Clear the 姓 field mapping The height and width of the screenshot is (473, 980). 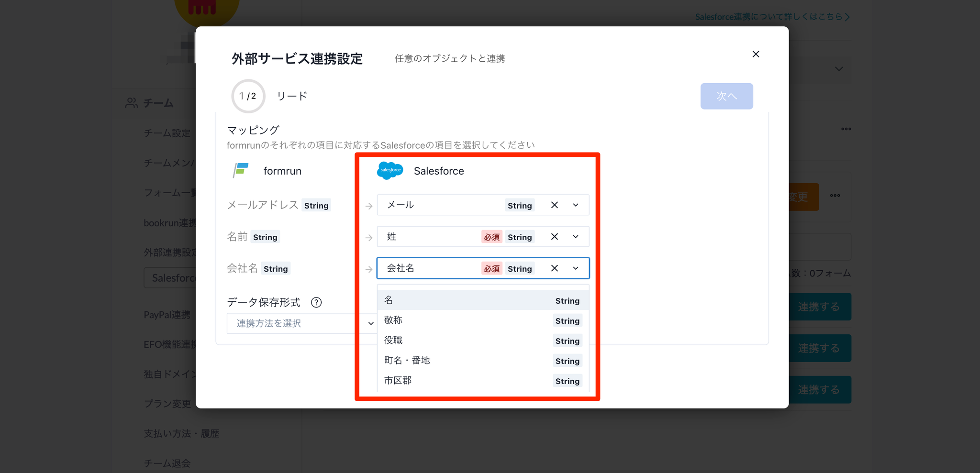(x=554, y=237)
